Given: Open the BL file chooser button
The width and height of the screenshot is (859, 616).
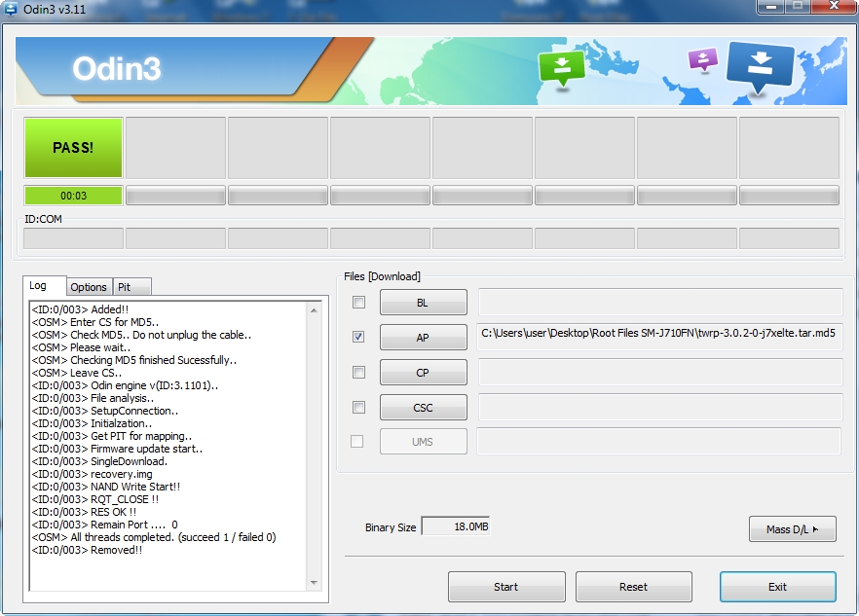Looking at the screenshot, I should click(424, 303).
